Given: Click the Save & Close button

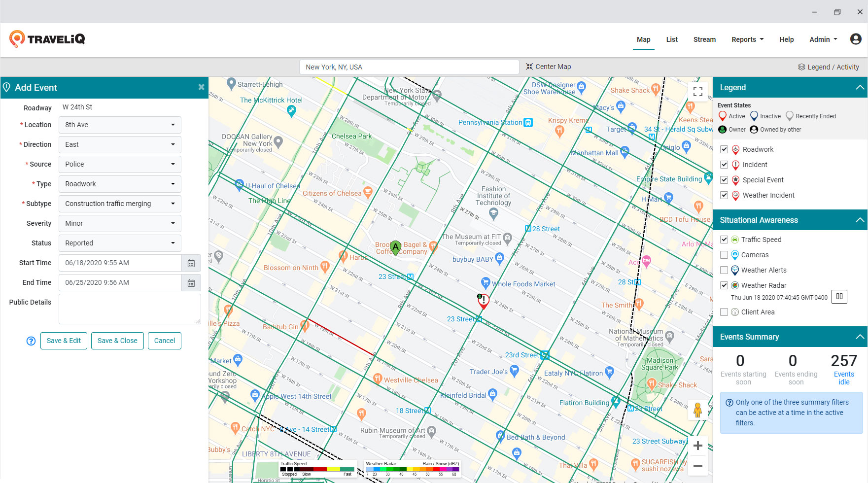Looking at the screenshot, I should pos(117,341).
